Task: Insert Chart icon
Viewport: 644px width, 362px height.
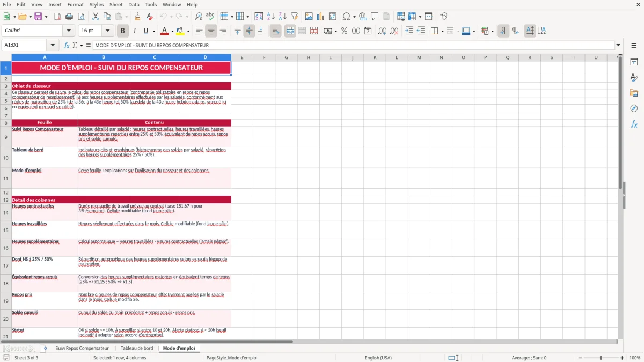Action: tap(321, 17)
